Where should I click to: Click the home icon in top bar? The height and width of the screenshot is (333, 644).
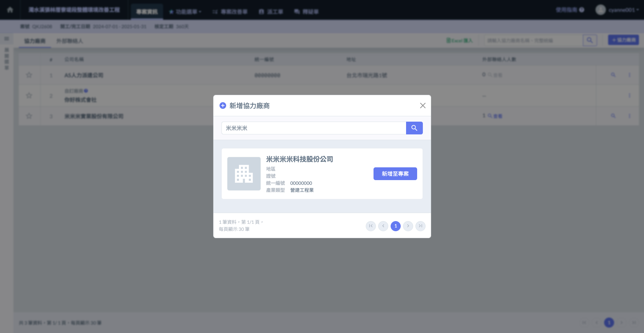click(10, 10)
